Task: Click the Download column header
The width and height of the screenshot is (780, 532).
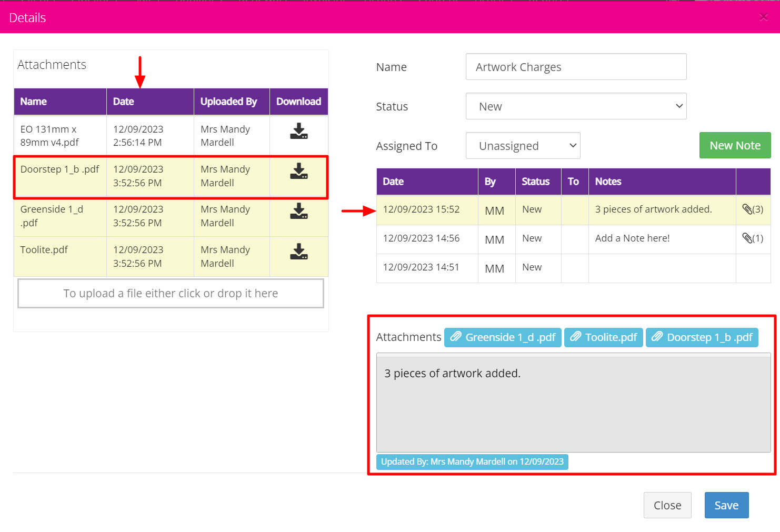Action: tap(298, 102)
